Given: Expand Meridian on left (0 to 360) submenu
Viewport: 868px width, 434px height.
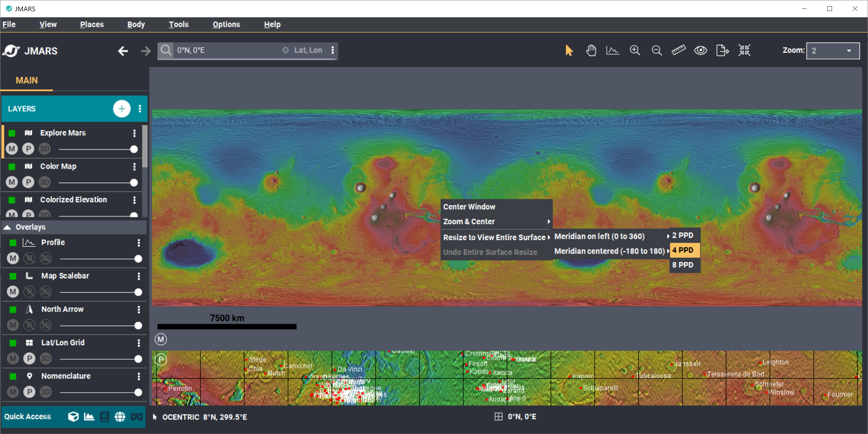Looking at the screenshot, I should click(x=612, y=236).
